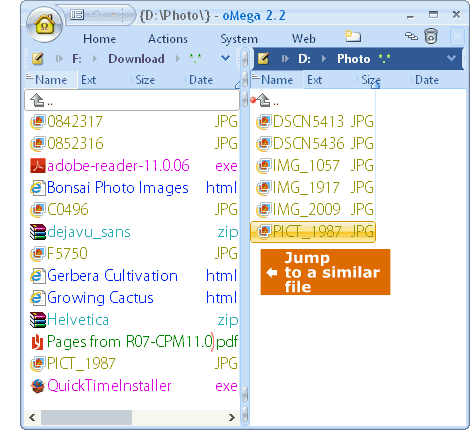
Task: Select IMG_2009 JPG in right panel
Action: pyautogui.click(x=313, y=209)
